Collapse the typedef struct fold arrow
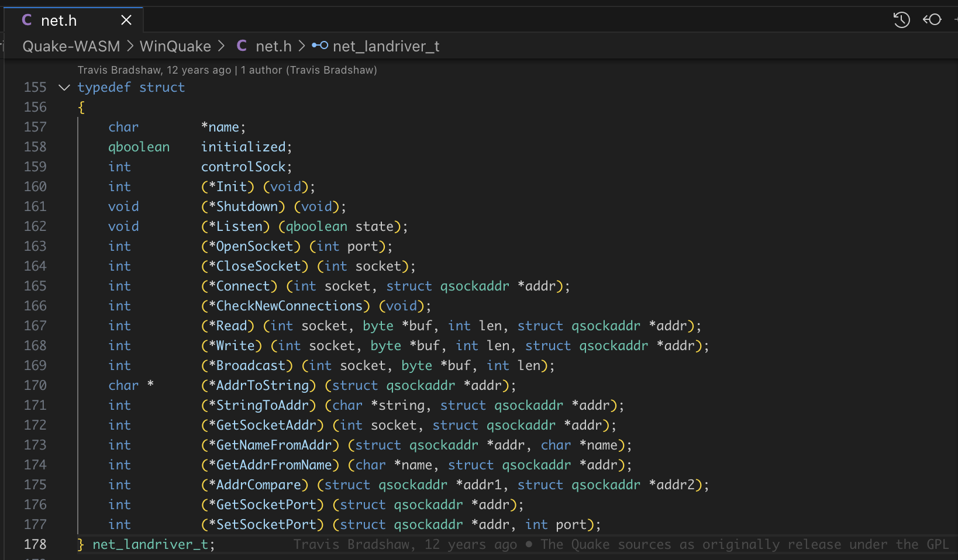Image resolution: width=958 pixels, height=560 pixels. pos(64,88)
